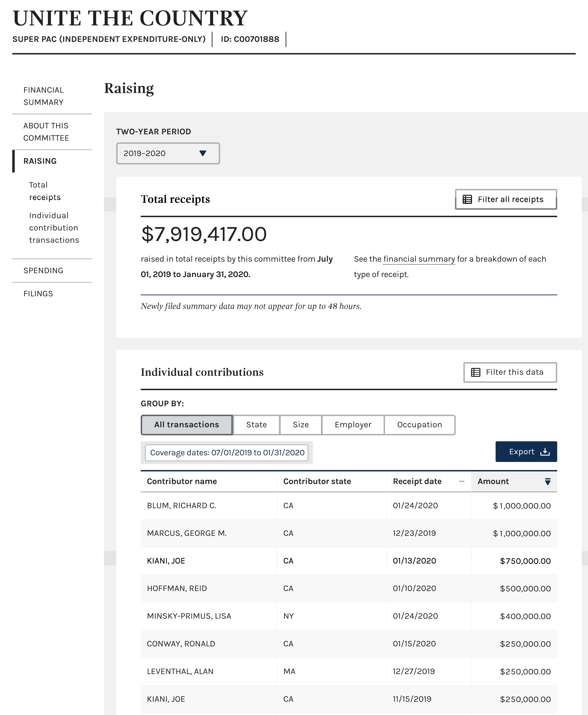
Task: Follow the financial summary link
Action: (x=419, y=259)
